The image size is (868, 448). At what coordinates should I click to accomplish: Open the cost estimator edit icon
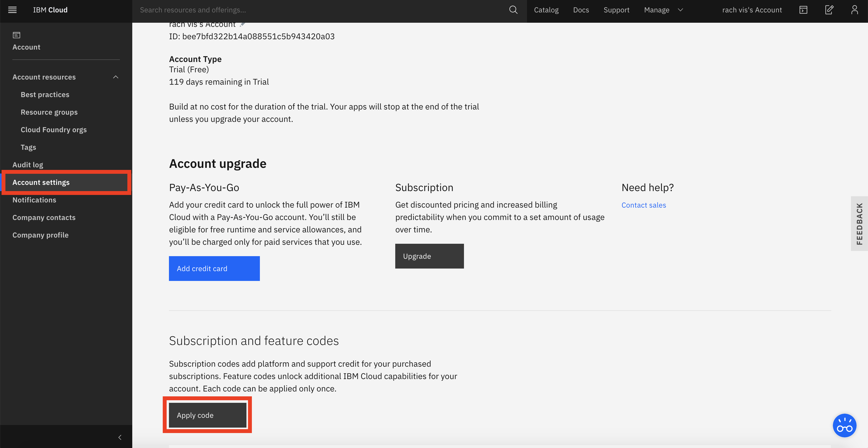tap(829, 10)
